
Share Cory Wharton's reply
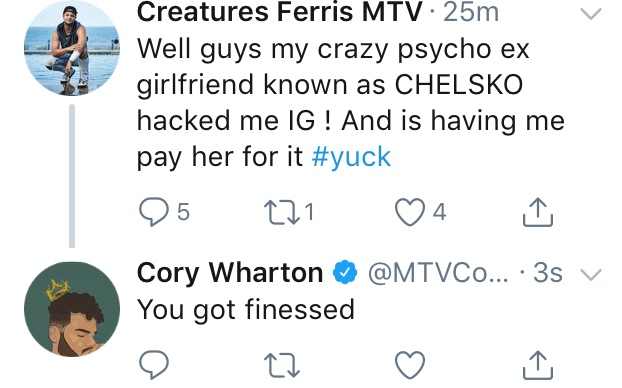pyautogui.click(x=538, y=365)
